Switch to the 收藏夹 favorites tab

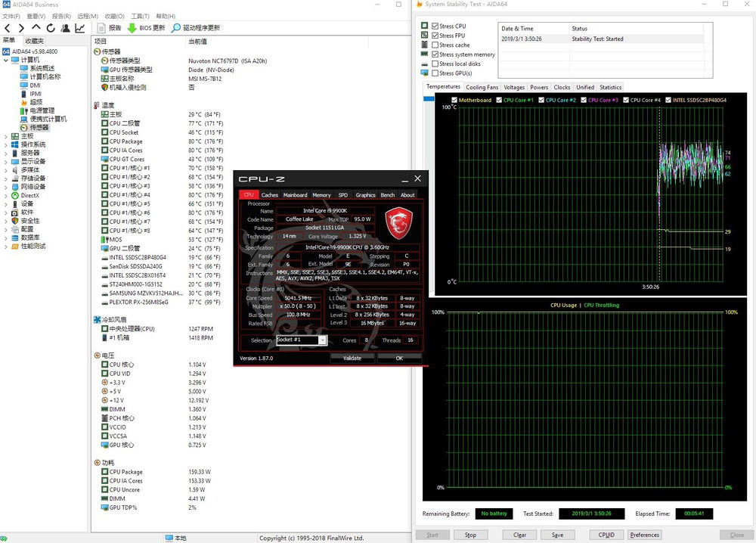pos(34,41)
